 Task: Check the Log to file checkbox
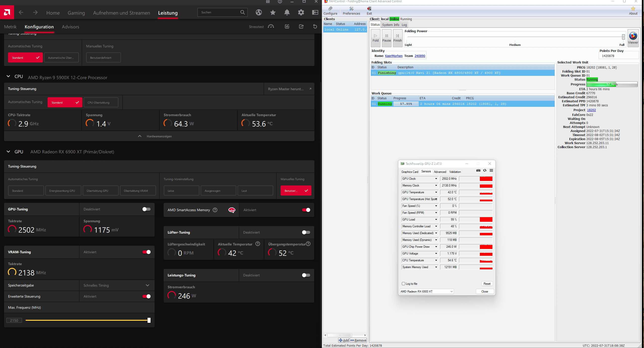403,284
